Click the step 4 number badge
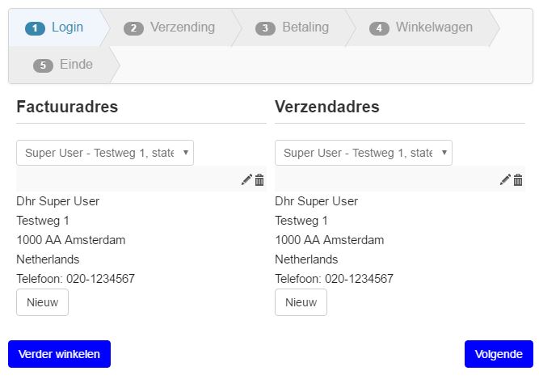 click(x=379, y=28)
